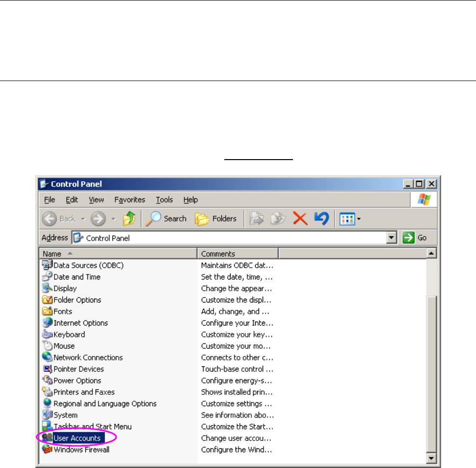
Task: Select 'Change the appear…' comment
Action: (x=237, y=288)
